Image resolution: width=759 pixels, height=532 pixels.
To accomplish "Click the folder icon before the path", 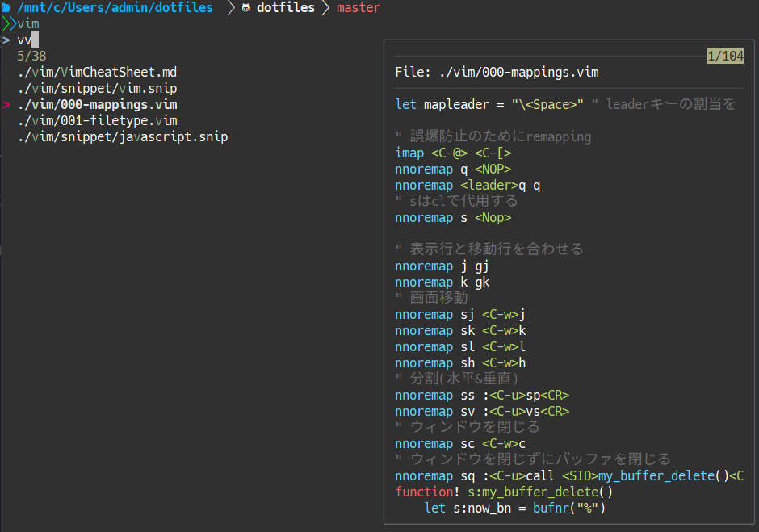I will tap(6, 8).
